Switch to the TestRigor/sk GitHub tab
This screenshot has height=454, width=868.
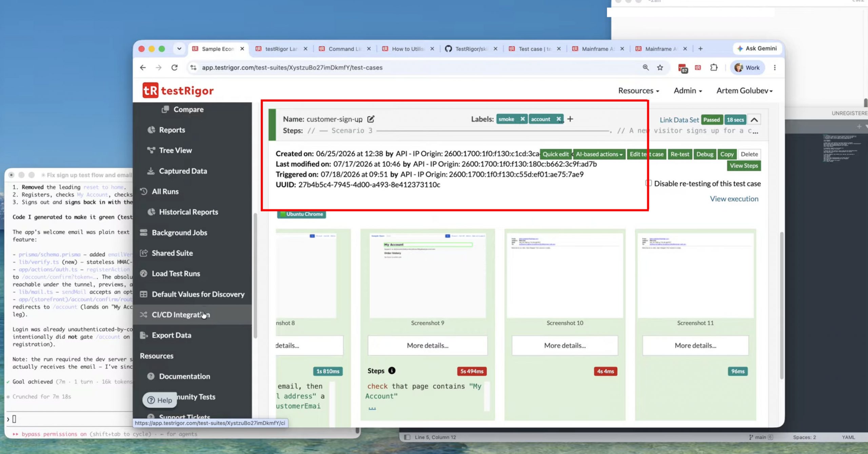click(471, 49)
